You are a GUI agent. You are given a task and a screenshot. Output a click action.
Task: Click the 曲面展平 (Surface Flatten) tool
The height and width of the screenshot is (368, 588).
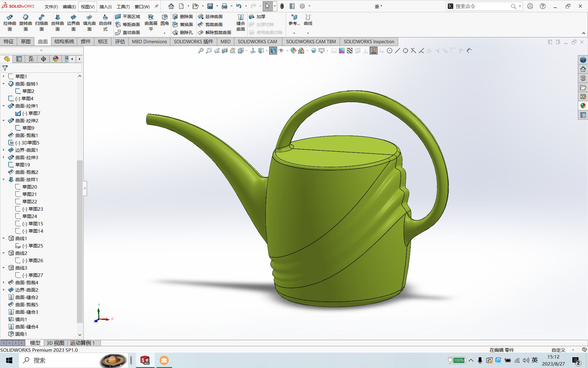[151, 23]
